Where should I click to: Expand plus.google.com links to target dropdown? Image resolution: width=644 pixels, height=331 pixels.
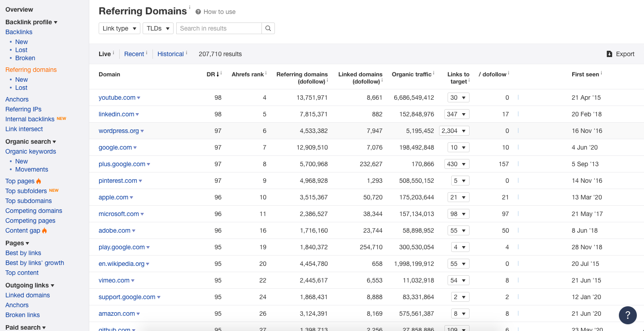tap(457, 164)
